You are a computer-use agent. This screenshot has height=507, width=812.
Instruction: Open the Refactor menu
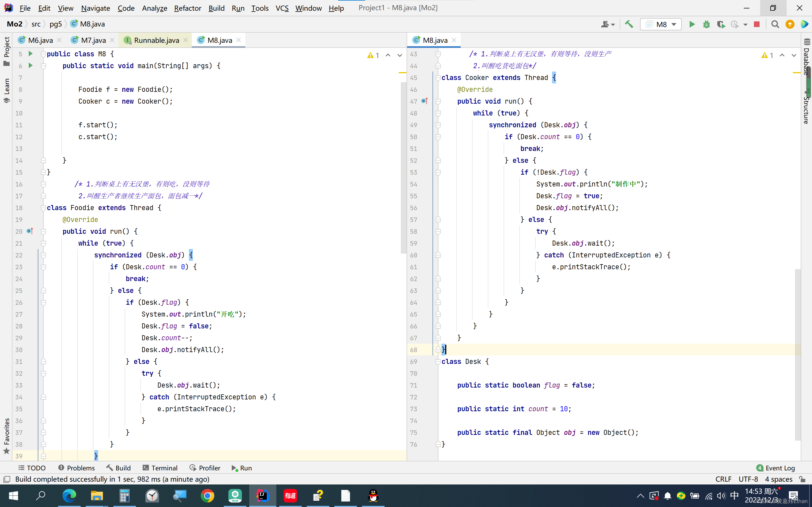187,8
